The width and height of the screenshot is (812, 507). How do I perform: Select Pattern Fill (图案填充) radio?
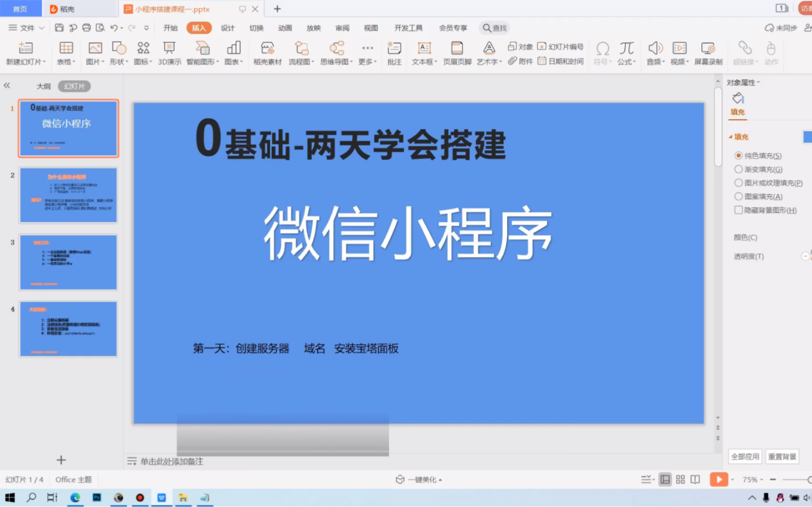click(x=738, y=196)
